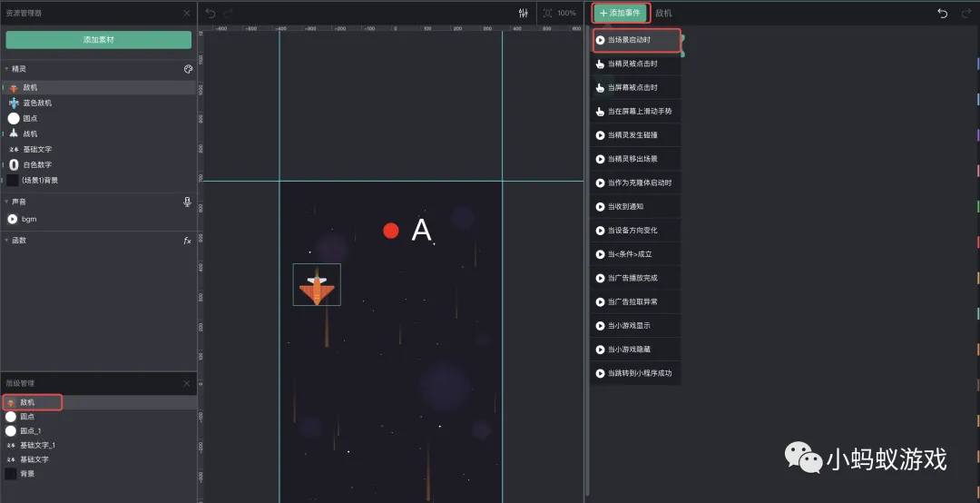This screenshot has height=503, width=980.
Task: Choose the 当精灵移出场景 event
Action: [x=635, y=159]
